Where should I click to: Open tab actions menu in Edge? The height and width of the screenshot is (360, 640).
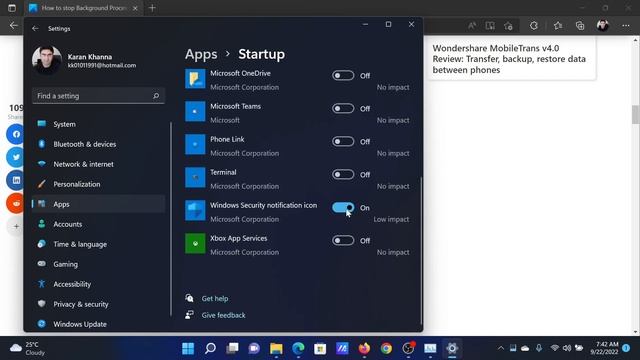[12, 8]
